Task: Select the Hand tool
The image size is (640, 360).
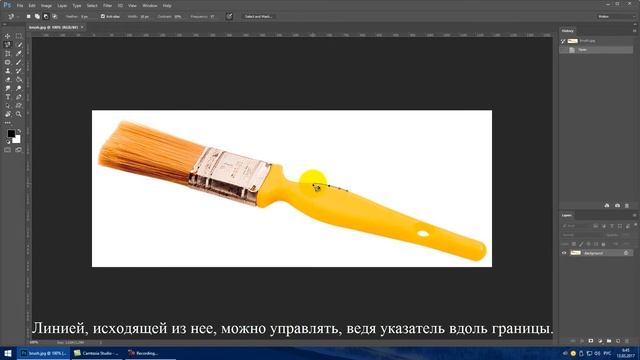Action: (7, 114)
